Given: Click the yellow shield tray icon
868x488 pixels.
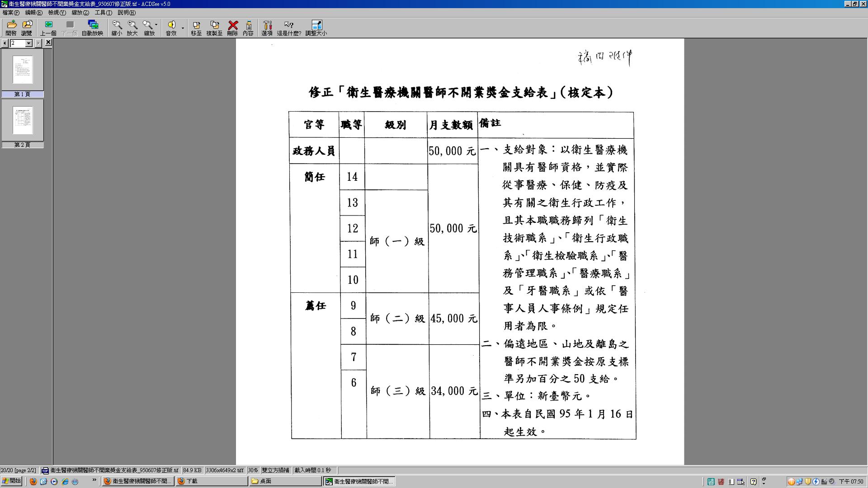Looking at the screenshot, I should 808,482.
